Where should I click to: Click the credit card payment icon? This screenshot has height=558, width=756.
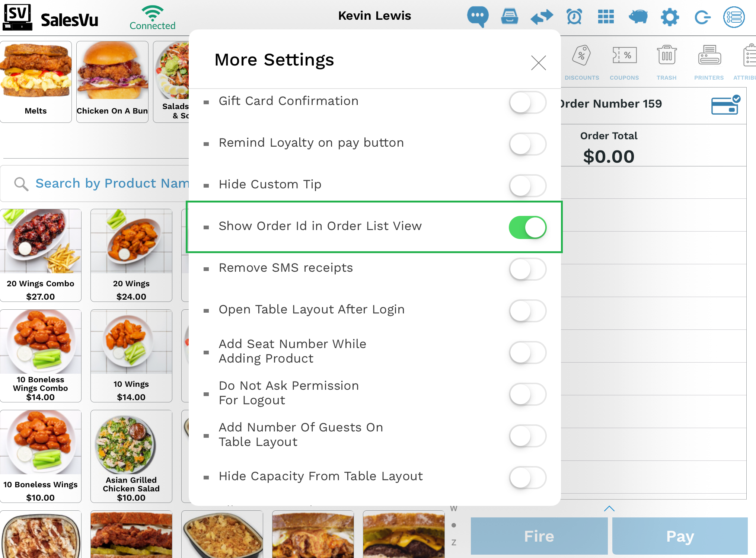725,105
